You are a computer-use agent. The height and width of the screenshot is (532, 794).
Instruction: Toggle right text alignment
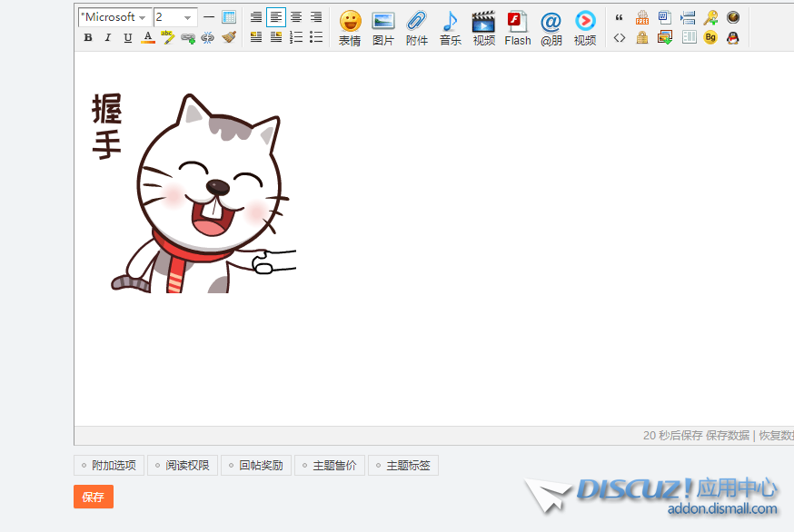pyautogui.click(x=316, y=17)
